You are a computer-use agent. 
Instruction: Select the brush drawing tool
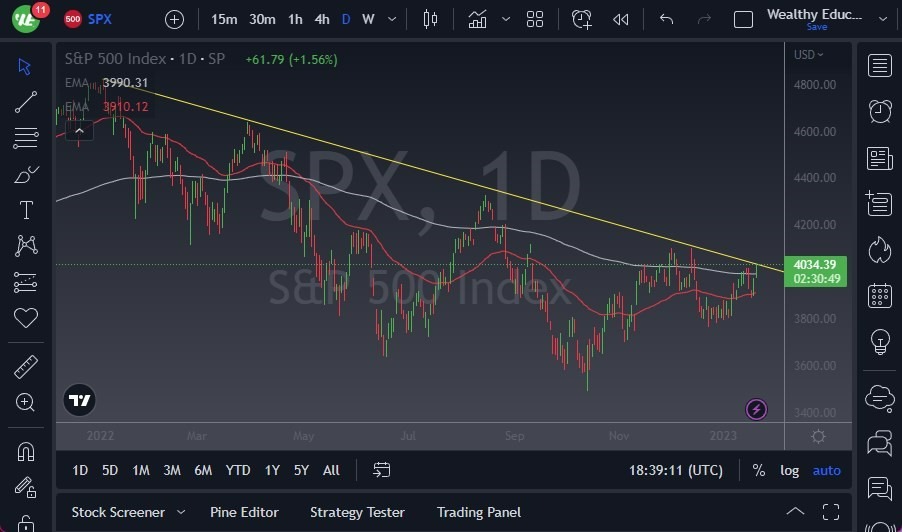click(x=25, y=174)
